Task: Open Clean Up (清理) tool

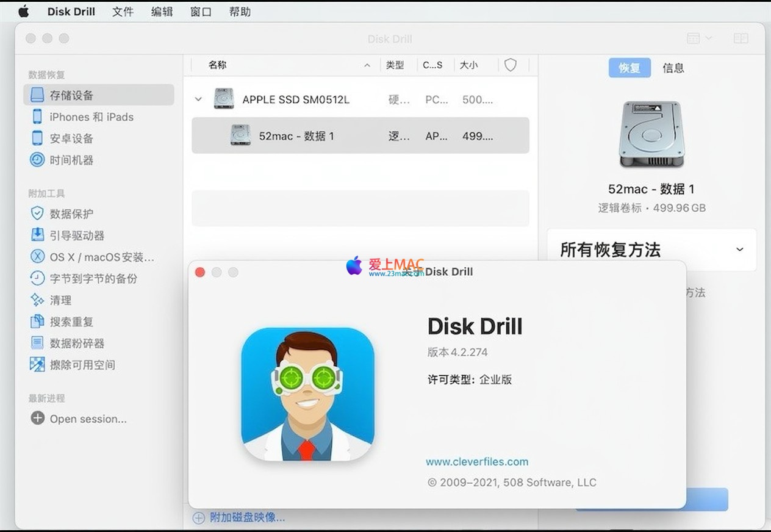Action: [x=60, y=300]
